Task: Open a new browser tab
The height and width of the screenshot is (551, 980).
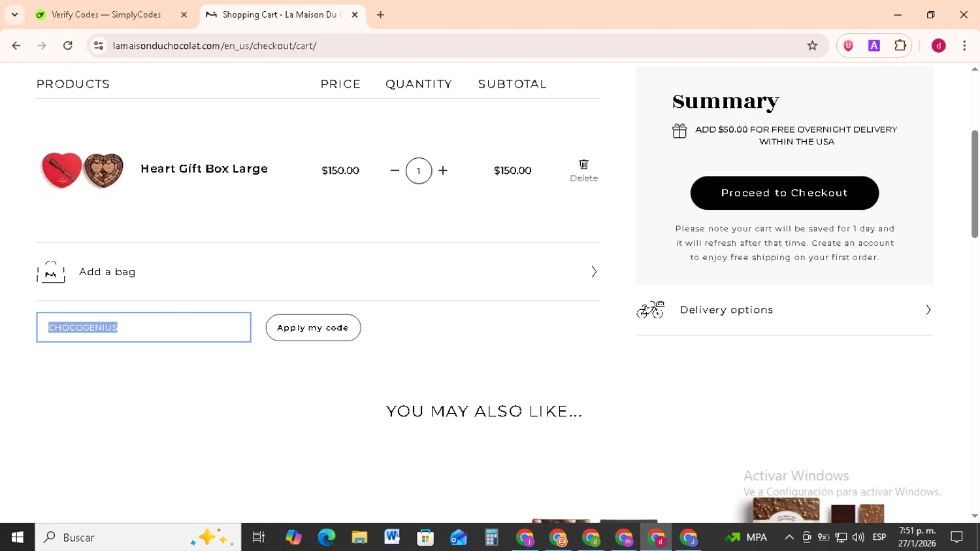Action: [x=380, y=14]
